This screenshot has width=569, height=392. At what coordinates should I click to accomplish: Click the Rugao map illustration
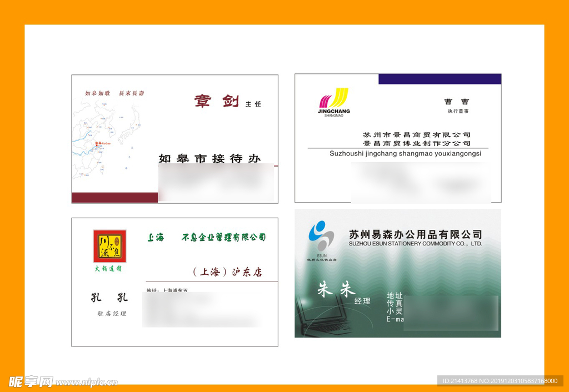107,140
